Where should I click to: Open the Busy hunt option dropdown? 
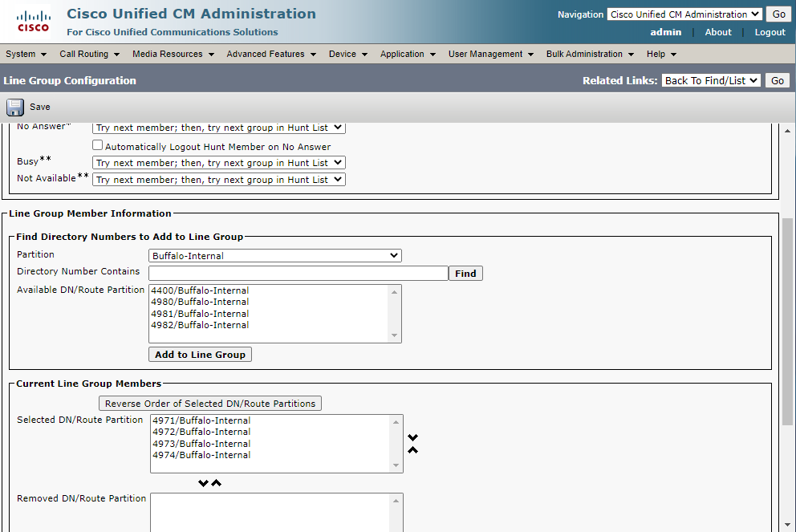coord(219,162)
